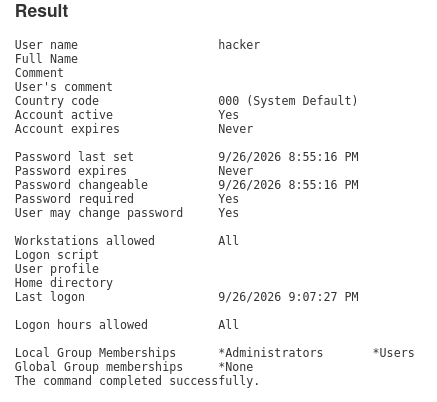Click the Country code value 000 (System Default)
Screen dimensions: 437x402
point(288,101)
